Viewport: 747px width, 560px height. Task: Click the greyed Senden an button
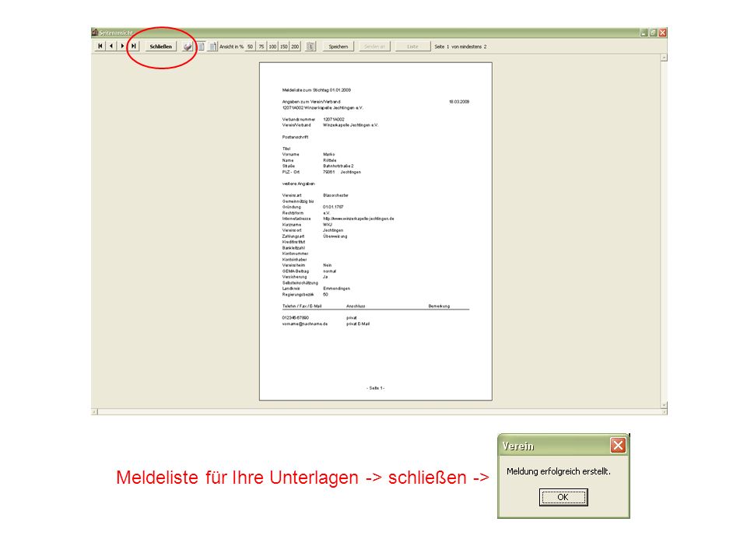[x=374, y=47]
